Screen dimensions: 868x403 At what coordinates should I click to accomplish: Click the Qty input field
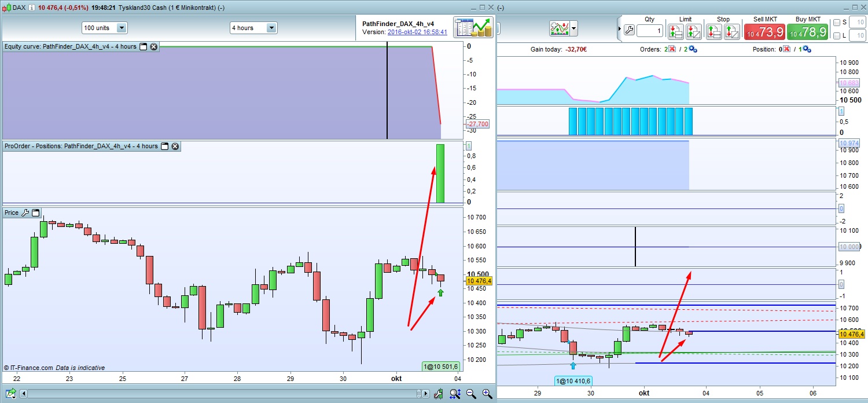(x=650, y=31)
